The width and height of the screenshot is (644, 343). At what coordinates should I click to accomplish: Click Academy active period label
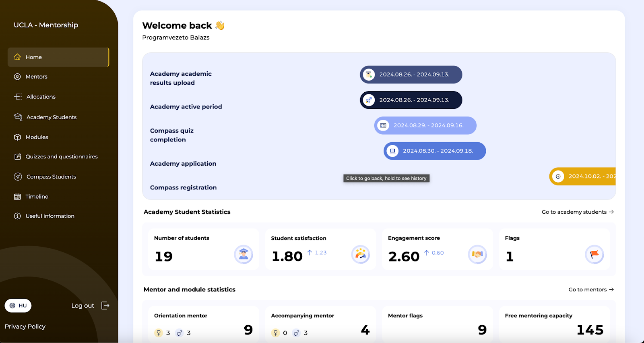pyautogui.click(x=186, y=107)
